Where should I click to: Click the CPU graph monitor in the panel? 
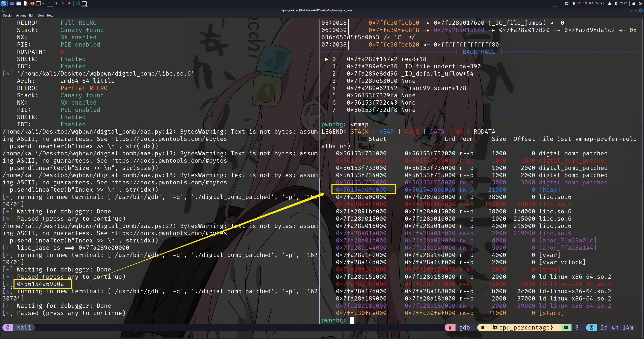click(550, 3)
